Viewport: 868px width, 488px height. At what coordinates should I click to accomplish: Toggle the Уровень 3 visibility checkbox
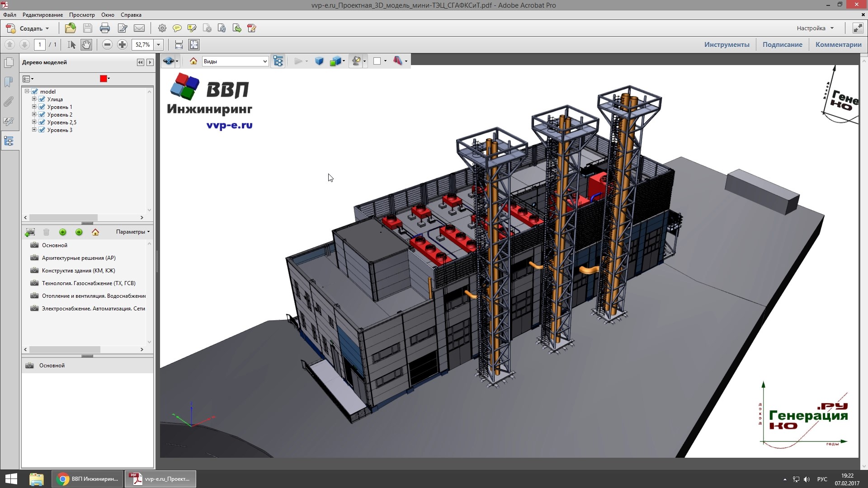point(42,130)
